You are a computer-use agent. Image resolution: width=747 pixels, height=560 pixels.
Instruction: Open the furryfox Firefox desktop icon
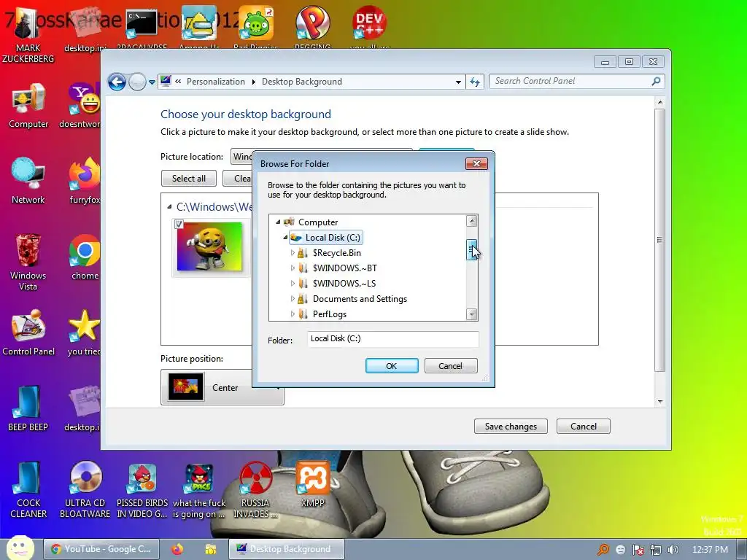point(85,181)
